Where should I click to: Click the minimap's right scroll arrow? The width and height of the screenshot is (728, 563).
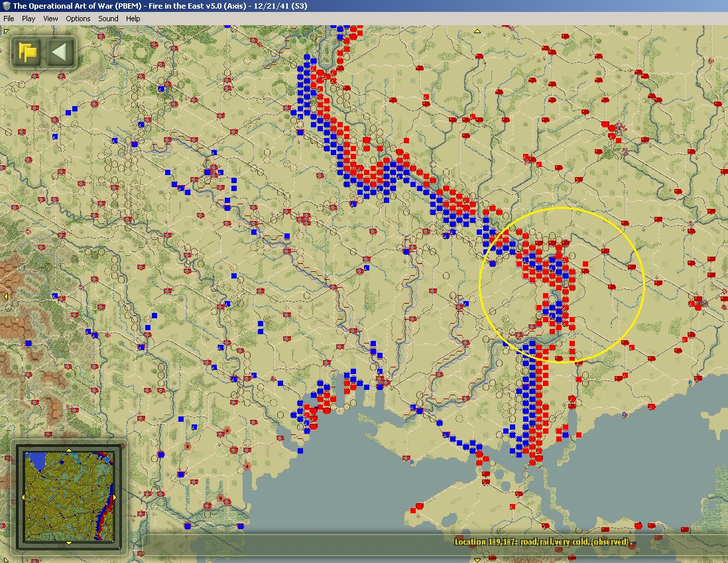114,497
